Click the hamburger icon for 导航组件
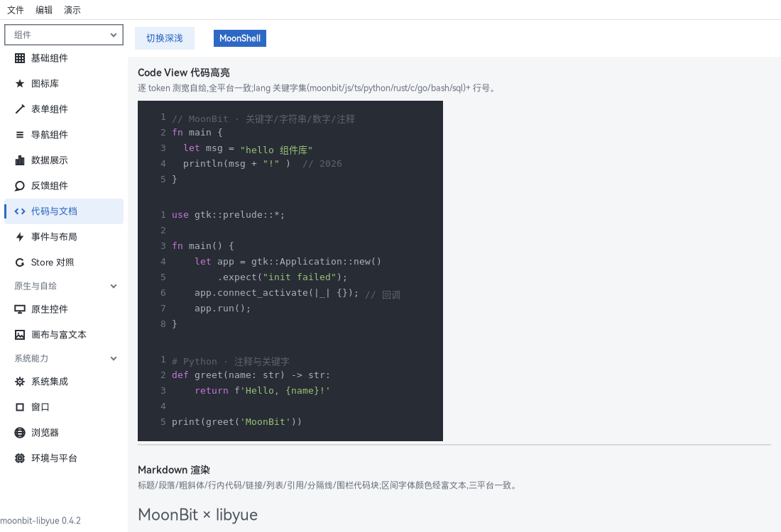 pyautogui.click(x=20, y=135)
